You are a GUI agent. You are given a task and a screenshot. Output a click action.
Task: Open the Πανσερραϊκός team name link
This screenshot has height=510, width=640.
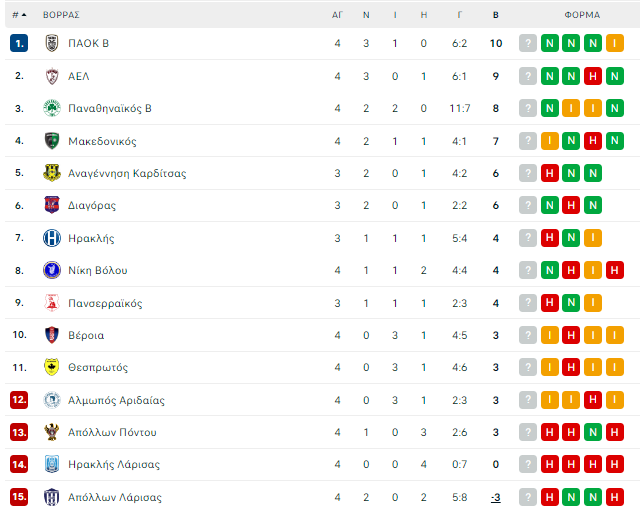pyautogui.click(x=105, y=303)
